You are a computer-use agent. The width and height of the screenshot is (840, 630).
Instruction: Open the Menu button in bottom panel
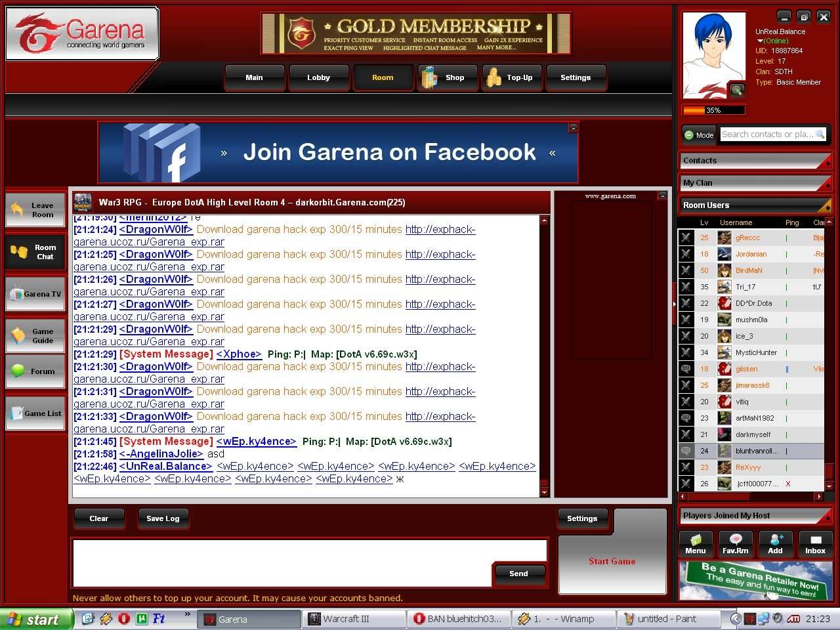[x=695, y=544]
